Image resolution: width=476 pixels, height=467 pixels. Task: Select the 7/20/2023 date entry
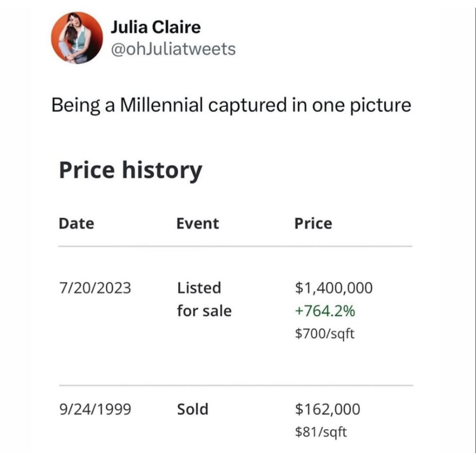pyautogui.click(x=94, y=288)
